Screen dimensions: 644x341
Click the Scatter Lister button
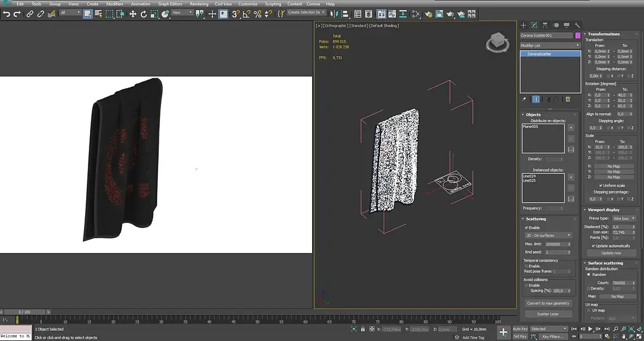tap(548, 314)
